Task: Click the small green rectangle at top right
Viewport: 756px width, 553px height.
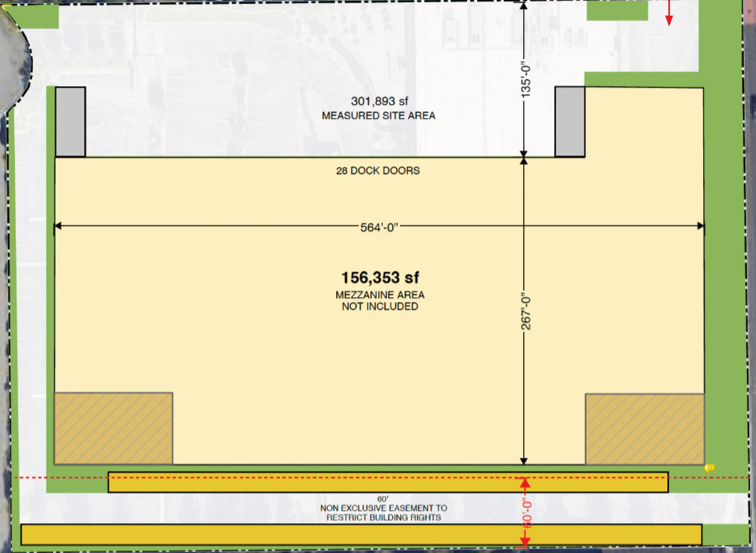Action: 617,11
